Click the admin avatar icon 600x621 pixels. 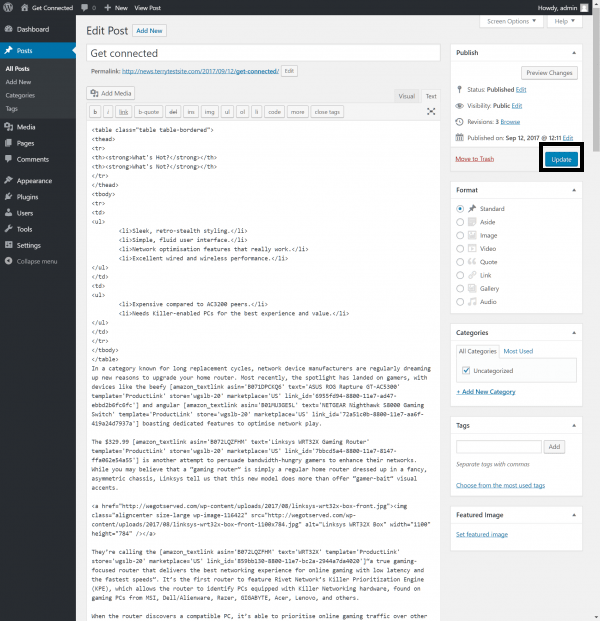[x=584, y=8]
